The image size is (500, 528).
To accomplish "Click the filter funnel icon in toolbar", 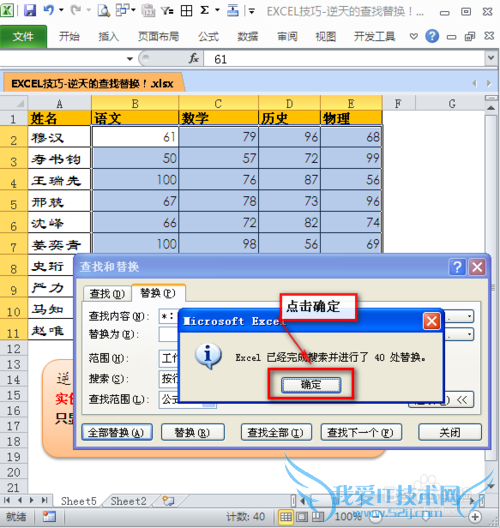I will [x=167, y=11].
